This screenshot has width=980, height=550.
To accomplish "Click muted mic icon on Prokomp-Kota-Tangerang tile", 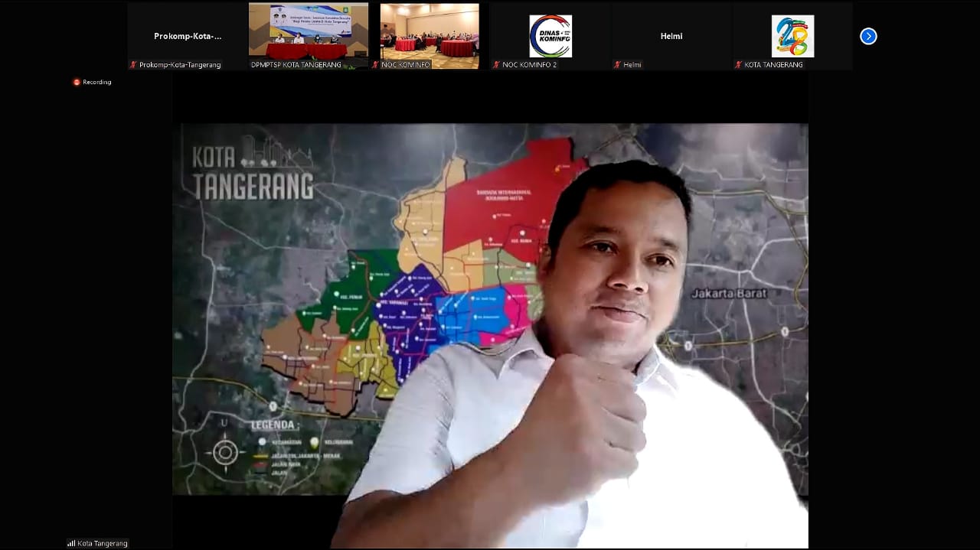I will 133,65.
